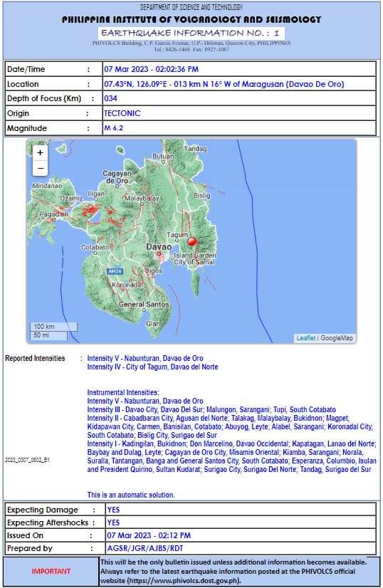The width and height of the screenshot is (383, 588).
Task: Click the Reported Intensities label
Action: (x=35, y=358)
